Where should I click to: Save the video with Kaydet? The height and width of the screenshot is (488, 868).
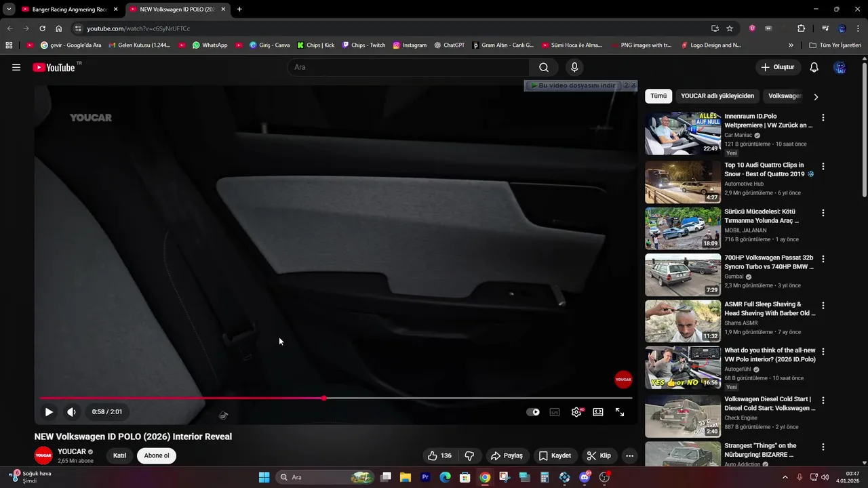(x=555, y=455)
